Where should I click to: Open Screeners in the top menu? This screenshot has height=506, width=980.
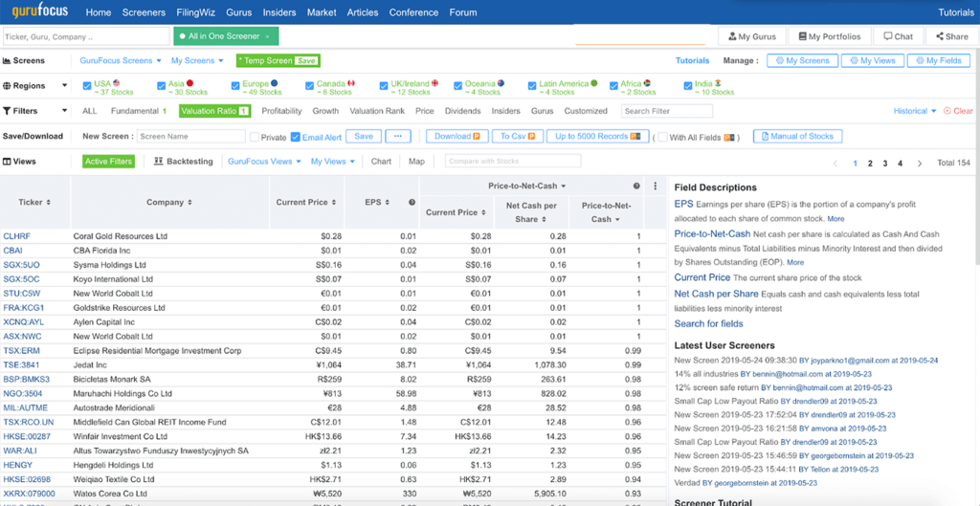(x=144, y=12)
